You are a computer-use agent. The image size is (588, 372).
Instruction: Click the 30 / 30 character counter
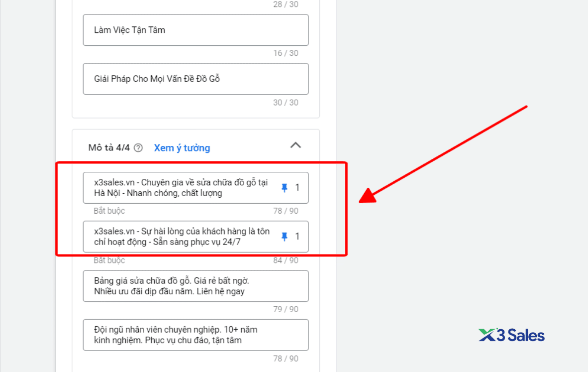click(286, 103)
